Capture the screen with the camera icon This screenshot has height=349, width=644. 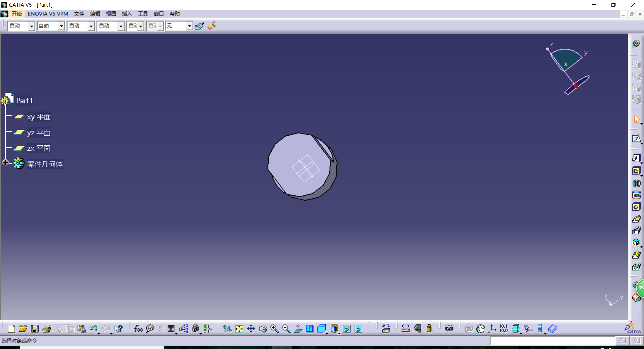449,329
